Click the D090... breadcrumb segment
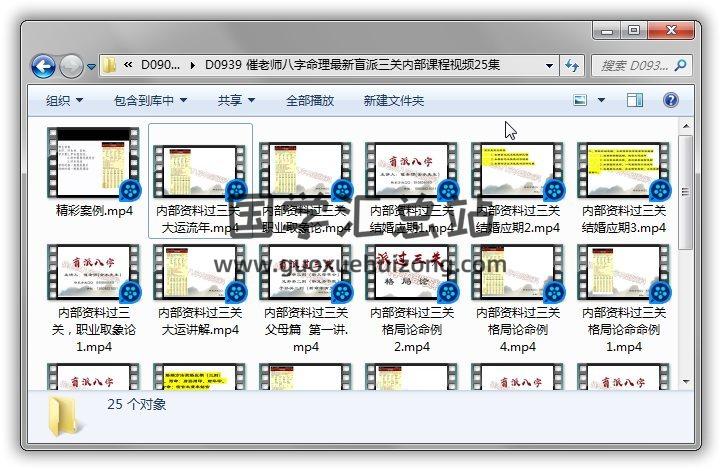Screen dimensions: 722x471 pos(160,65)
